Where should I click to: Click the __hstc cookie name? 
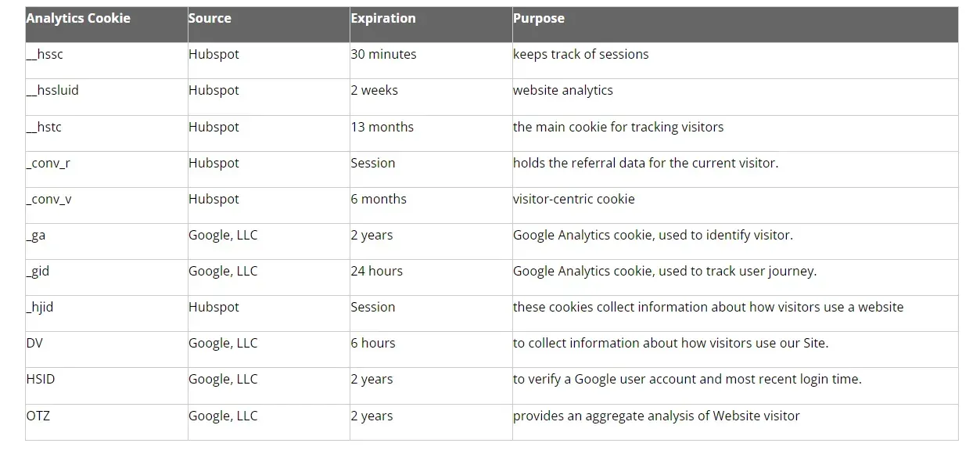pos(44,127)
